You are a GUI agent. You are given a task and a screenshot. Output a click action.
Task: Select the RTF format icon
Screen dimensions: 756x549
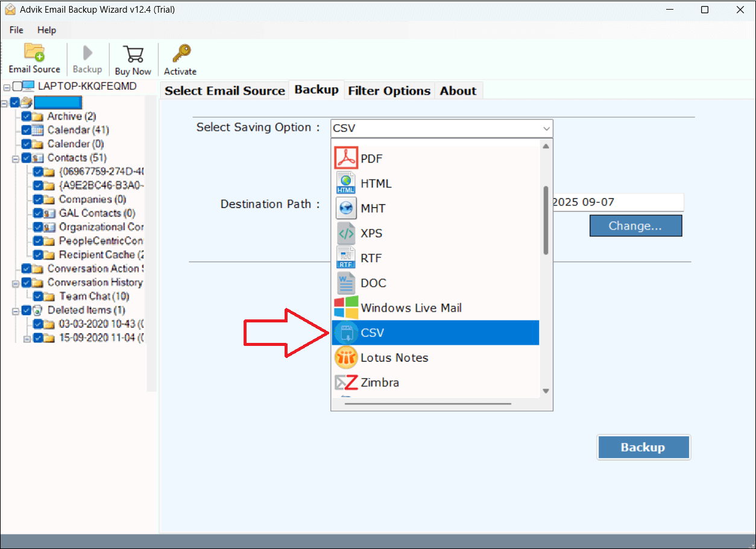point(346,258)
